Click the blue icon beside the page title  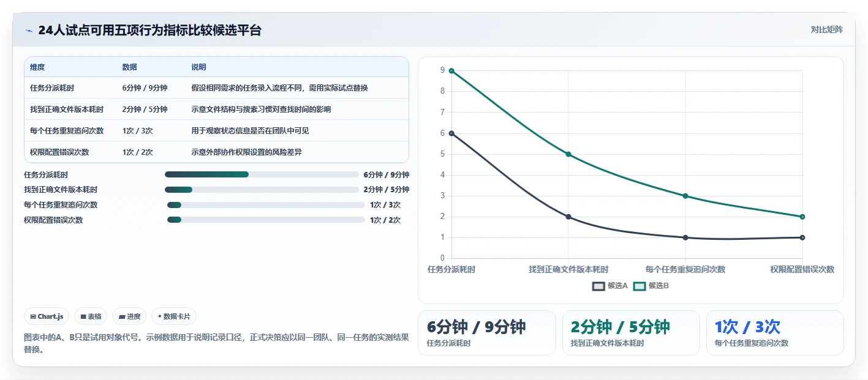29,30
